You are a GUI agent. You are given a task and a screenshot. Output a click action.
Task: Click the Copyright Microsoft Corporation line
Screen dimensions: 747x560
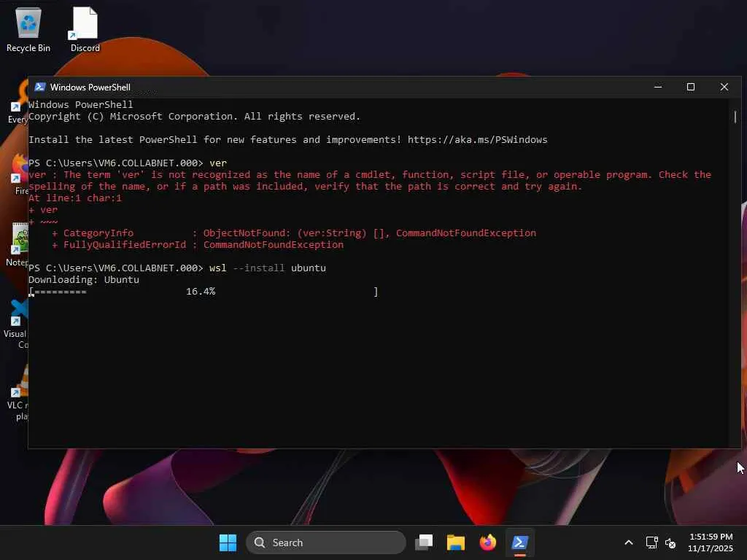[x=194, y=117]
